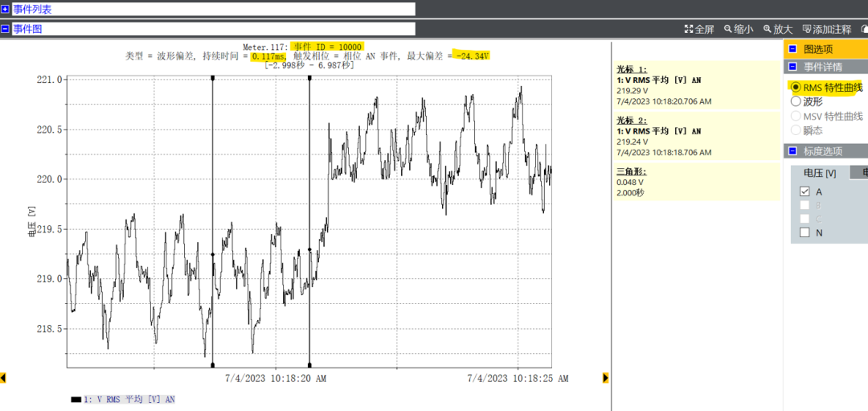Screen dimensions: 868x411
Task: Select the 波形 radio button
Action: pyautogui.click(x=796, y=101)
